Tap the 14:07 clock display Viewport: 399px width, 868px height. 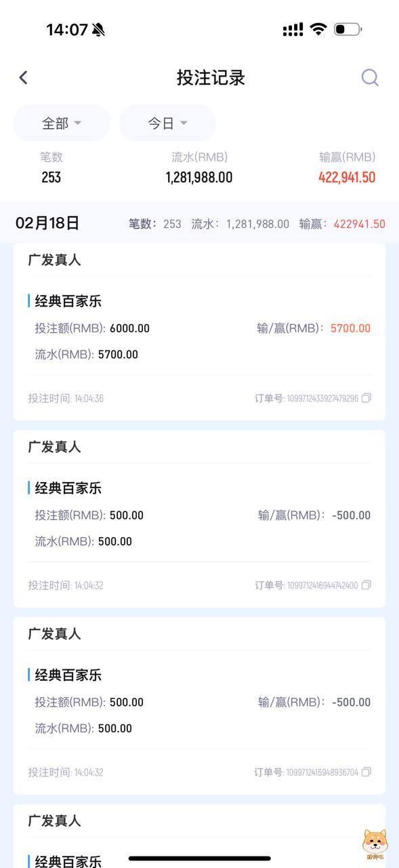(66, 29)
